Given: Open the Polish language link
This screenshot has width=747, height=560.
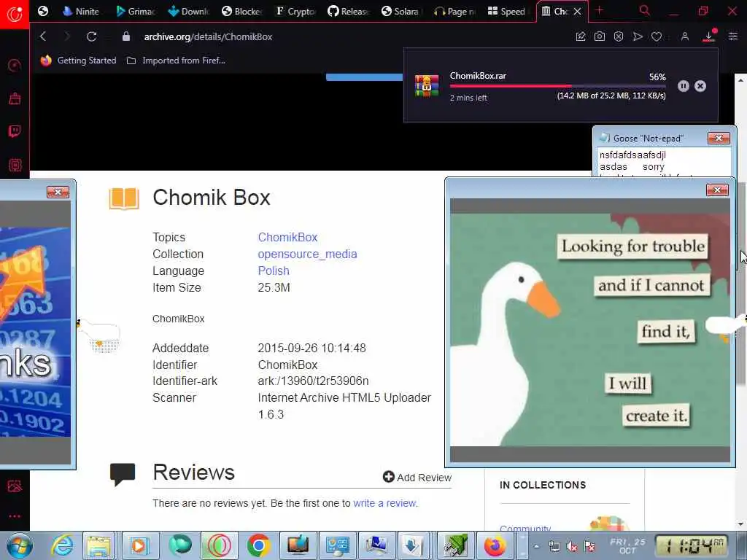Looking at the screenshot, I should pyautogui.click(x=274, y=271).
